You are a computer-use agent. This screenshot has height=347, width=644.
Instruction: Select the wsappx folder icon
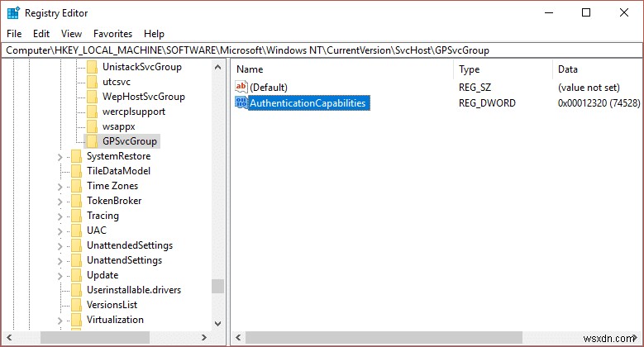[92, 126]
